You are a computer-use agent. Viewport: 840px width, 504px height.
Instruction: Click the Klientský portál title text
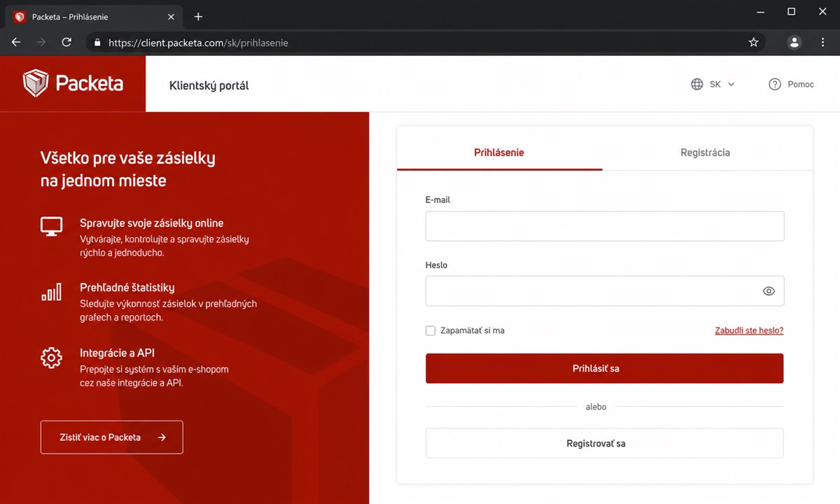click(x=209, y=85)
